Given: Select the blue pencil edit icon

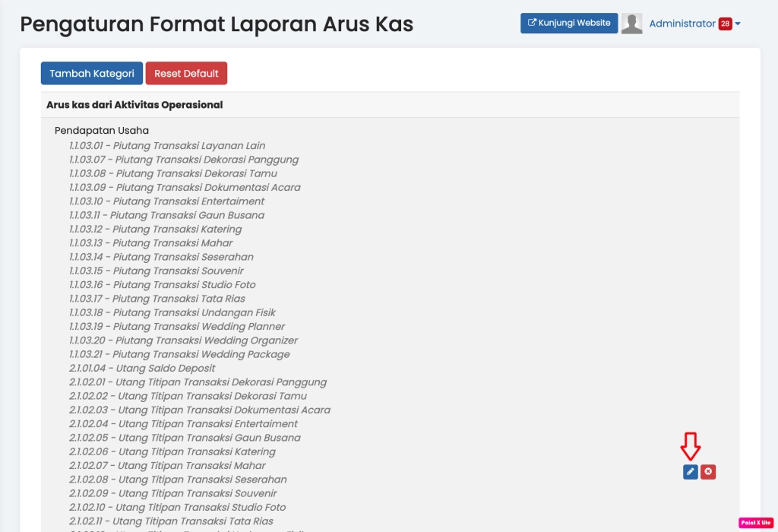Looking at the screenshot, I should coord(689,471).
